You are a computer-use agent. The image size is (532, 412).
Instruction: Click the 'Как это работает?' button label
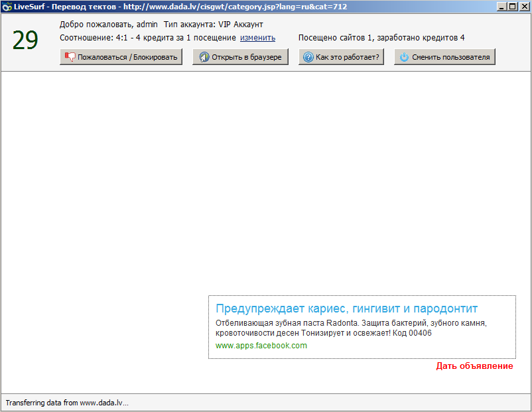point(348,57)
